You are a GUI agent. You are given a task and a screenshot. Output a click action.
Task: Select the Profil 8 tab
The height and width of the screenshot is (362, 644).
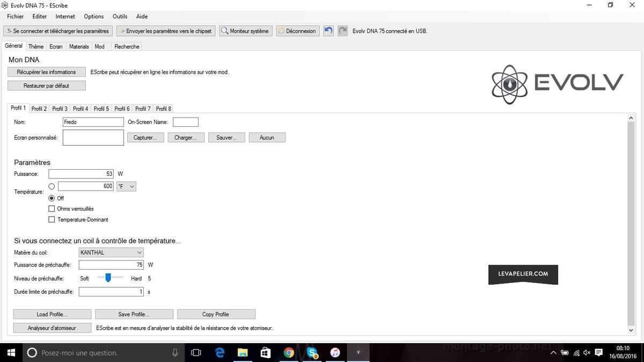pos(164,109)
